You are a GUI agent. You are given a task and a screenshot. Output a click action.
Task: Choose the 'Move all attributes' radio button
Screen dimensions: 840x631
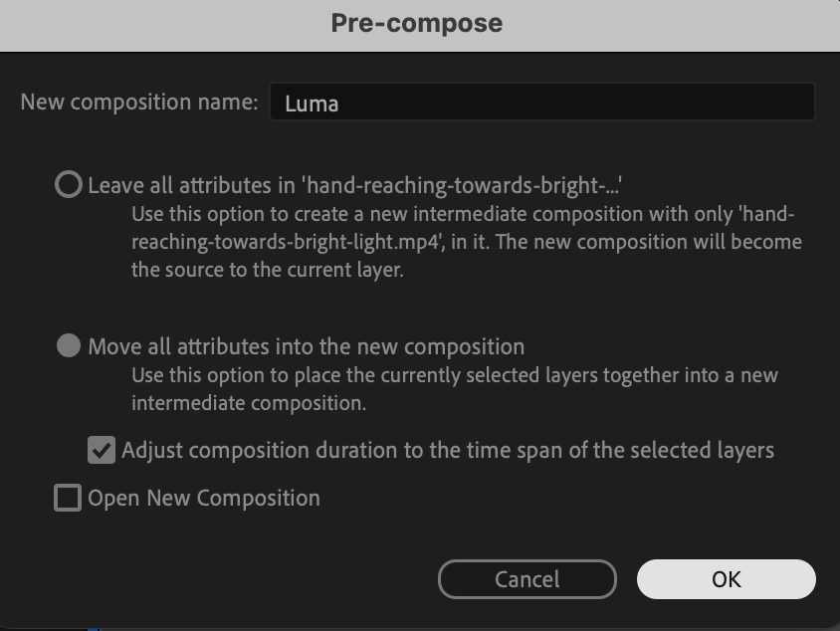pyautogui.click(x=68, y=346)
